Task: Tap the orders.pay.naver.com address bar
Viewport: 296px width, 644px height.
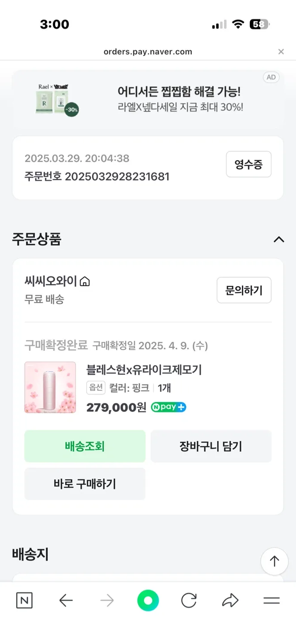Action: click(x=148, y=52)
